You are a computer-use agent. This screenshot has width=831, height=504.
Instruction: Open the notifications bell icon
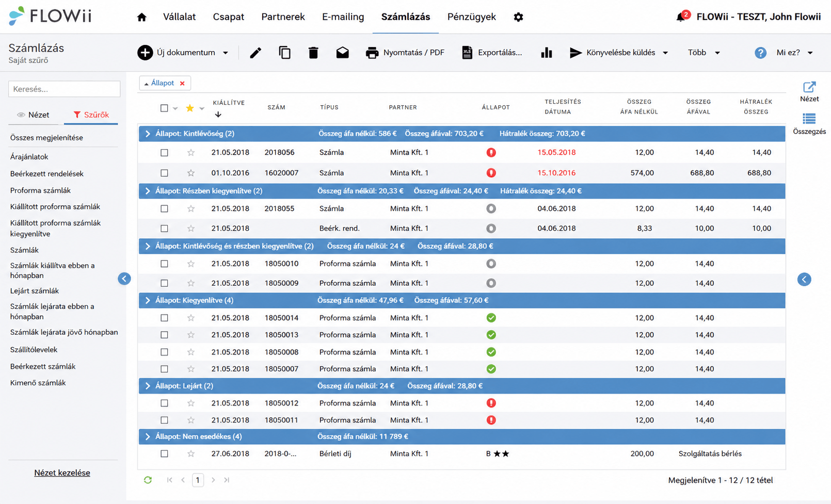tap(681, 17)
